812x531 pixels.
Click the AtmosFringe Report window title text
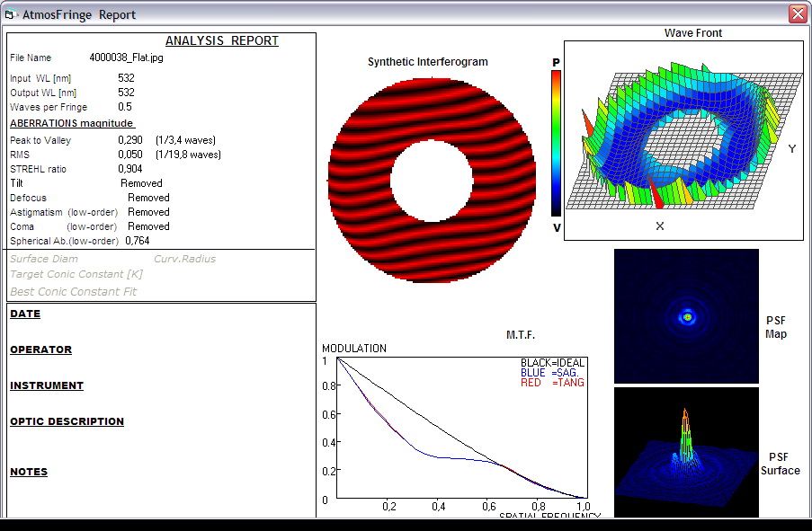(x=79, y=14)
